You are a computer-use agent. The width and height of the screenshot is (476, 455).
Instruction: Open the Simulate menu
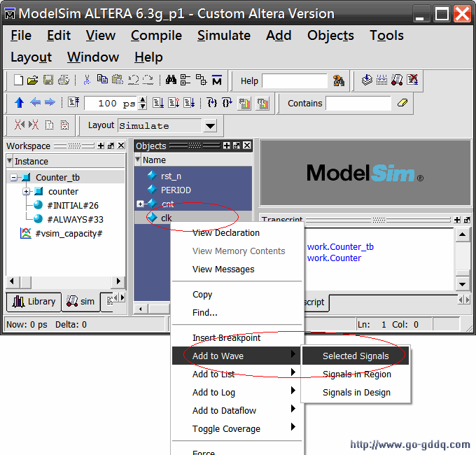click(x=223, y=36)
